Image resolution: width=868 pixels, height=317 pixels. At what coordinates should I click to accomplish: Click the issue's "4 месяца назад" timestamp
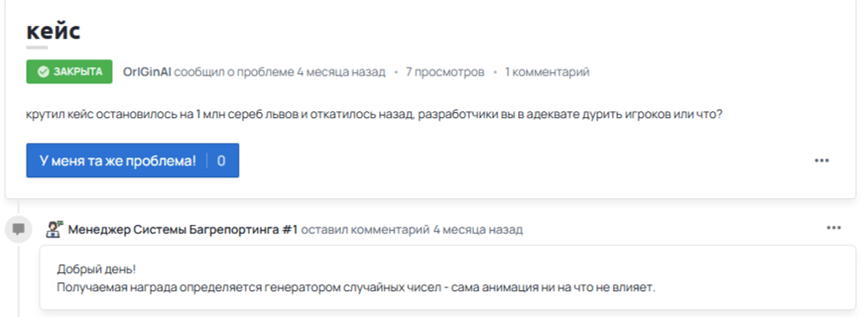(341, 72)
